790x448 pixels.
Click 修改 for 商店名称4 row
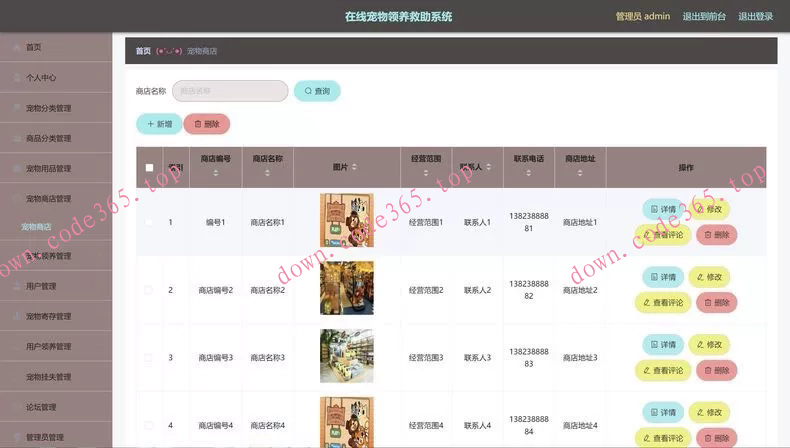[709, 412]
